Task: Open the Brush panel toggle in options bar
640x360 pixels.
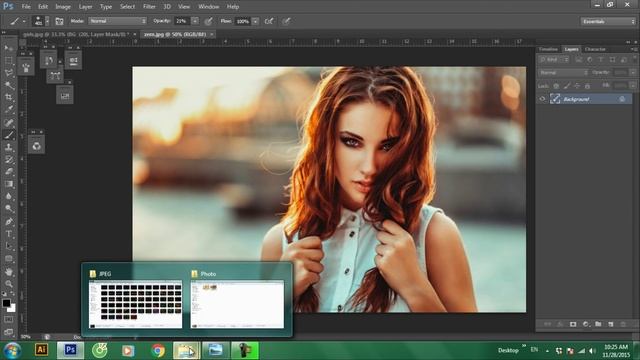Action: click(x=59, y=21)
